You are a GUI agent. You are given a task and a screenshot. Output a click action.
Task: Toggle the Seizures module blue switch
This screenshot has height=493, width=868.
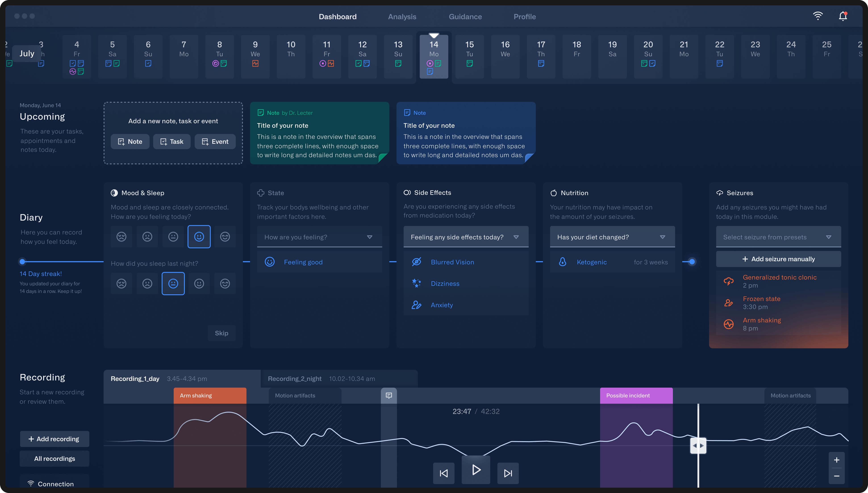tap(692, 262)
